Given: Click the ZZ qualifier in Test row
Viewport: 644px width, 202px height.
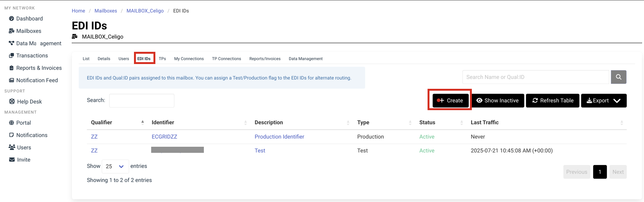Looking at the screenshot, I should pyautogui.click(x=94, y=151).
